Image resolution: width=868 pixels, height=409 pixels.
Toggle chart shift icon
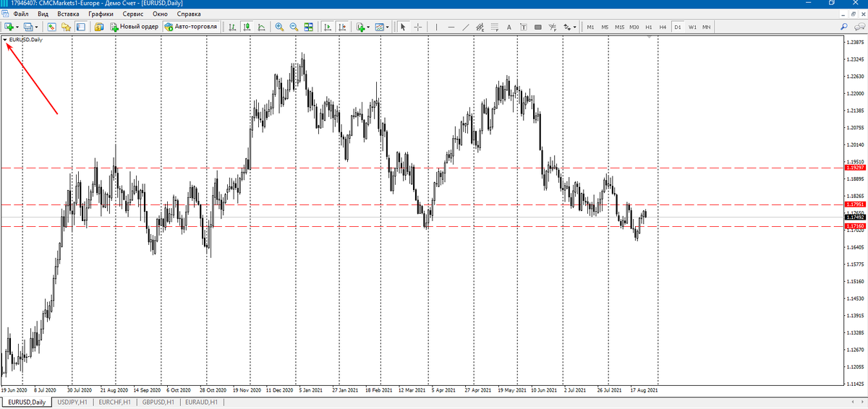tap(341, 27)
